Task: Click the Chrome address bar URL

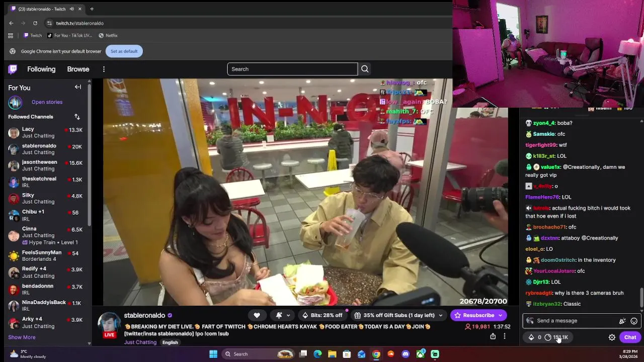Action: tap(79, 23)
